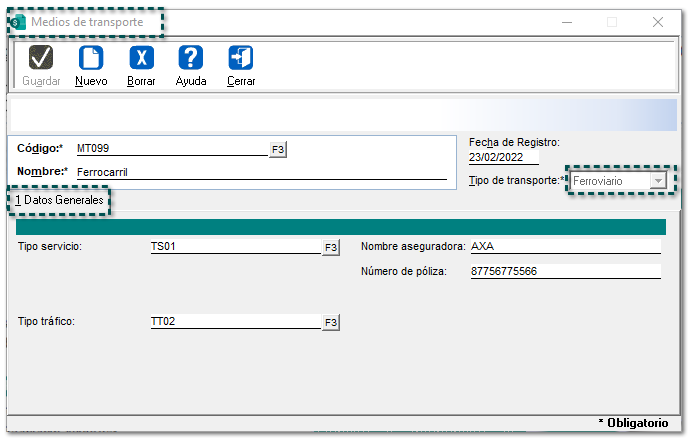Select the Fecha de Registro date field
The height and width of the screenshot is (441, 691).
[503, 156]
